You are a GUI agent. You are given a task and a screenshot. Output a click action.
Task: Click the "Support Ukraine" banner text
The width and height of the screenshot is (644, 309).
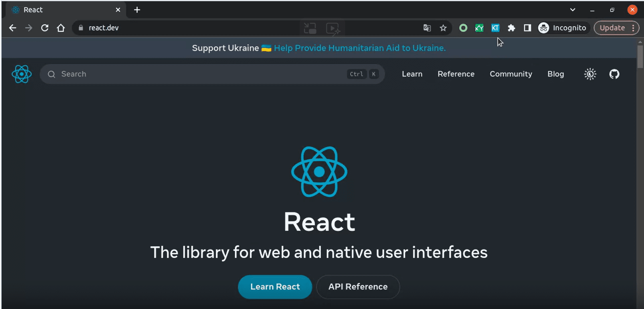pos(225,48)
